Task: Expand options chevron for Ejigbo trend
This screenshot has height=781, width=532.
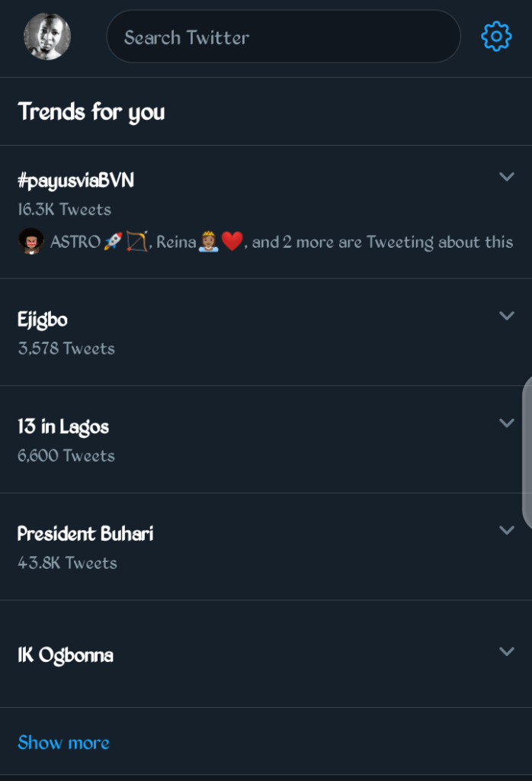Action: [506, 316]
